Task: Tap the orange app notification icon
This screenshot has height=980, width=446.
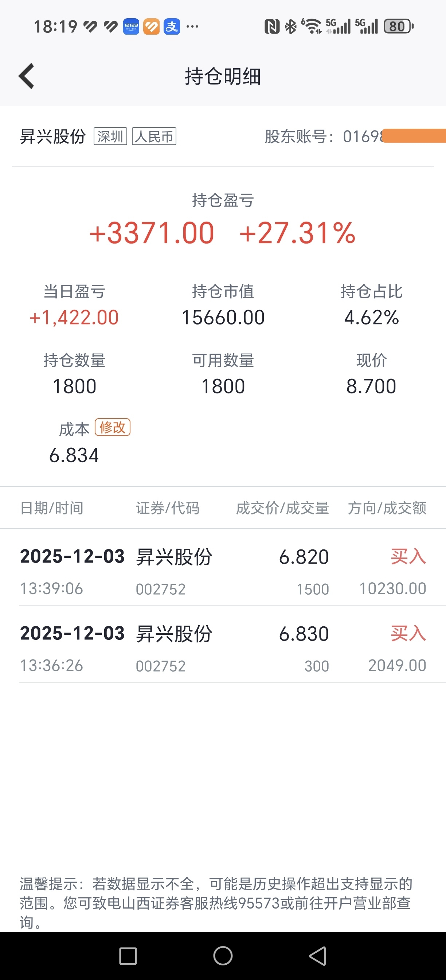Action: 151,27
